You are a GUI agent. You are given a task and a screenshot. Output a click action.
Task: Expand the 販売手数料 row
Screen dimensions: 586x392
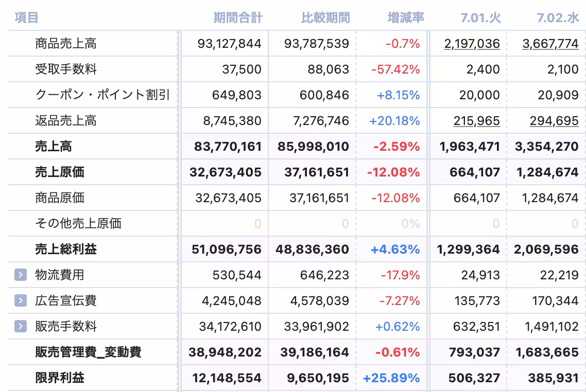pyautogui.click(x=20, y=326)
